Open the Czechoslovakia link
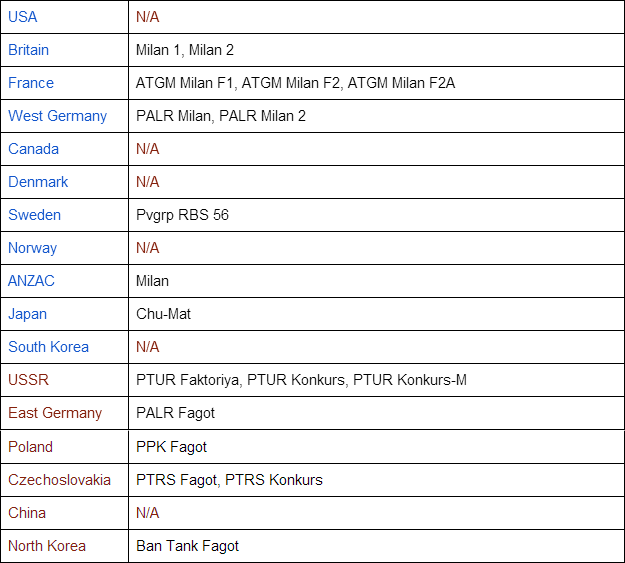This screenshot has width=625, height=563. (59, 480)
